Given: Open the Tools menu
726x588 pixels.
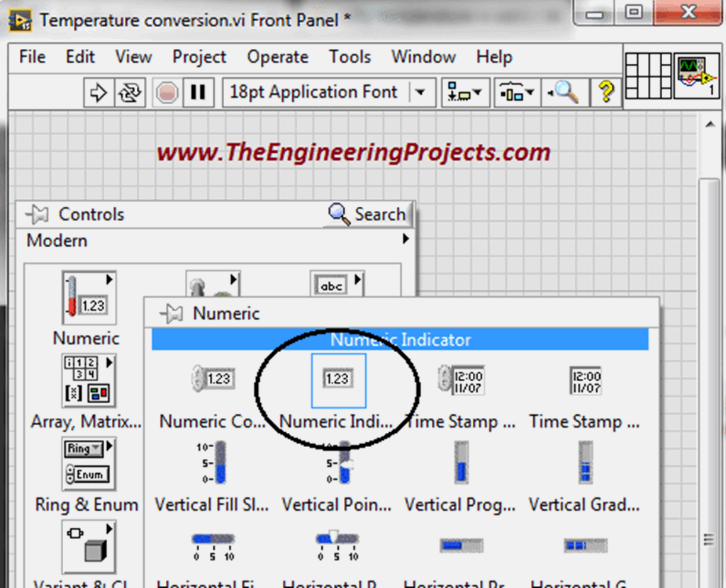Looking at the screenshot, I should (350, 57).
